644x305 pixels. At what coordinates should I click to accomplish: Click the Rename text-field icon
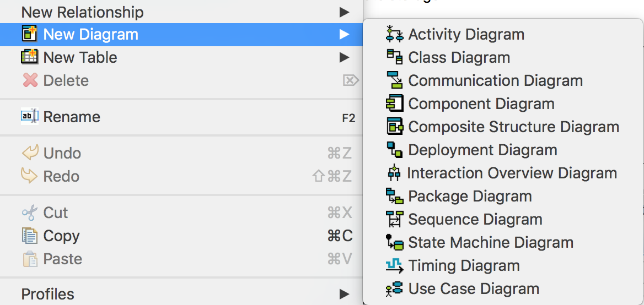tap(30, 116)
